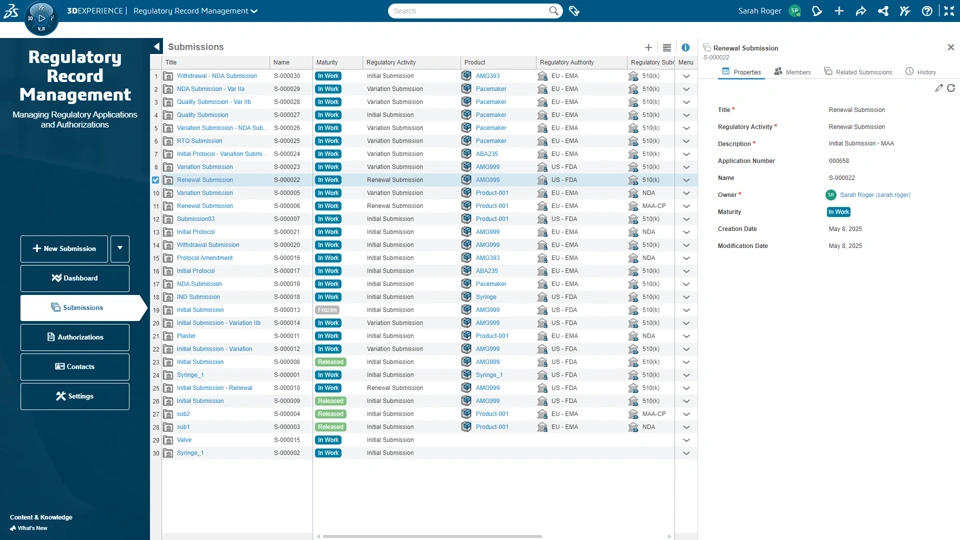Click the New Submission button
Image resolution: width=960 pixels, height=540 pixels.
tap(64, 249)
